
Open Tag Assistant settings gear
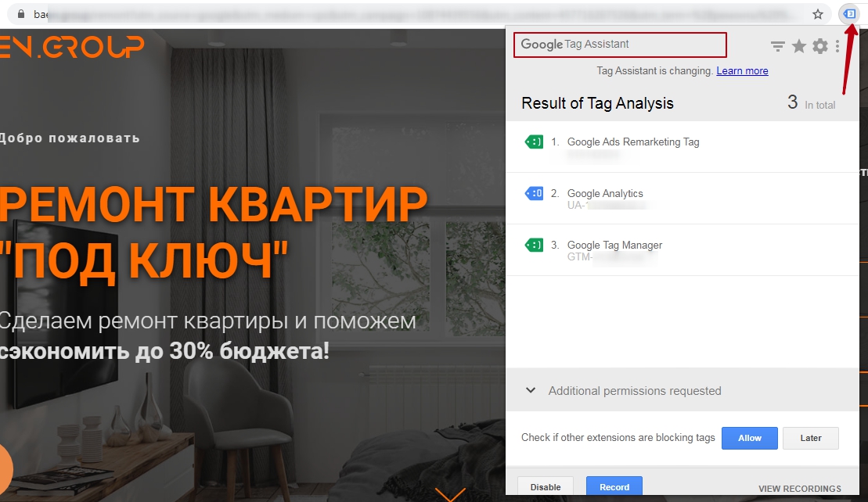coord(819,46)
